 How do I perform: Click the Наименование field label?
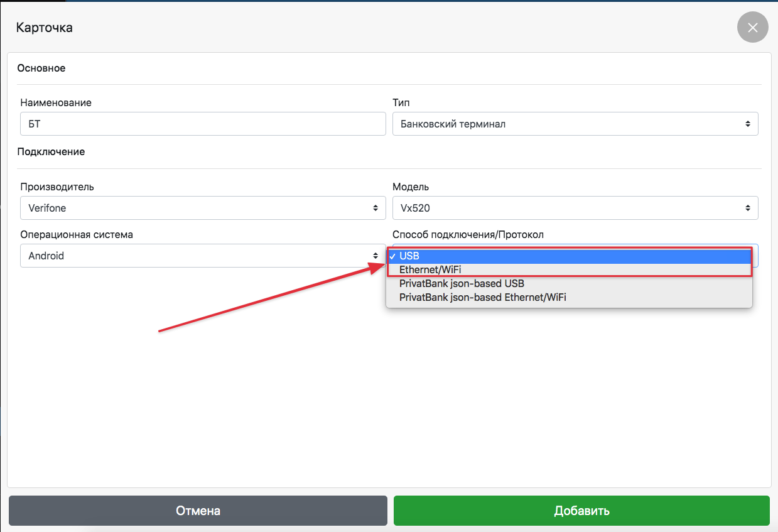(56, 102)
